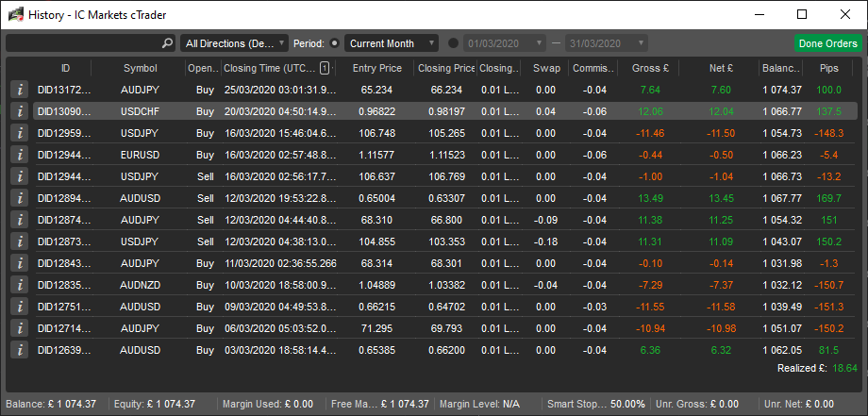Viewport: 868px width, 416px height.
Task: Click the Realized £ 18.64 total
Action: (x=817, y=368)
